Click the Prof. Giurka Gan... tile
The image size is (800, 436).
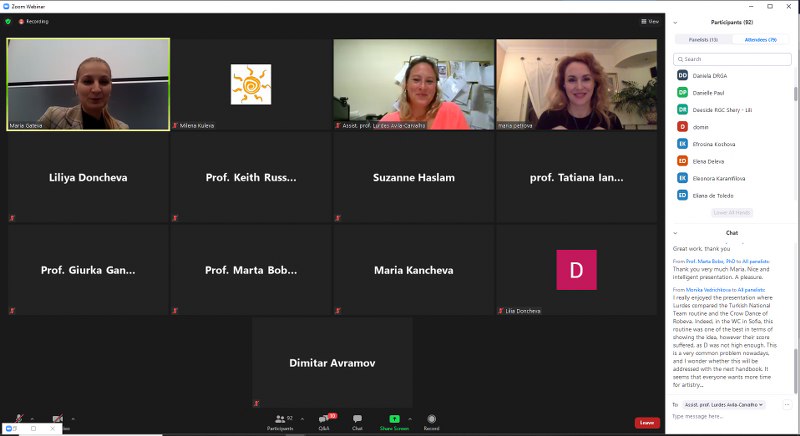[88, 270]
